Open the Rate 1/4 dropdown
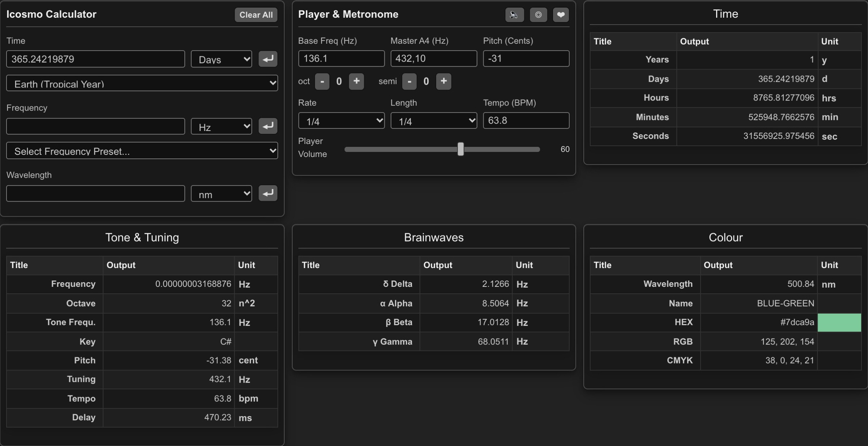Screen dimensions: 868x446 click(341, 120)
